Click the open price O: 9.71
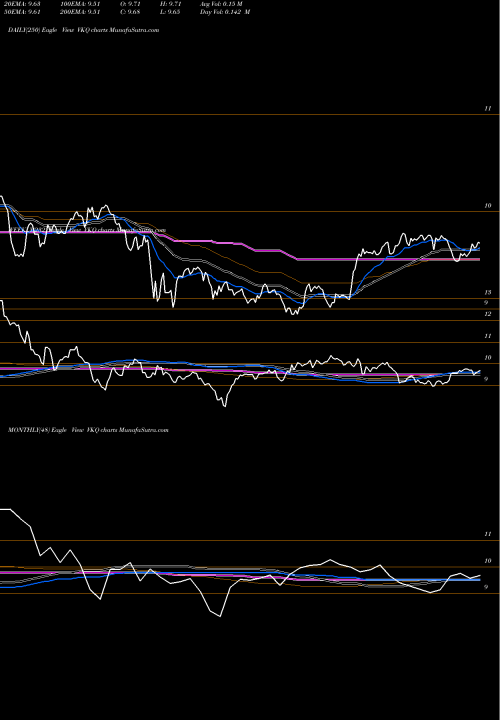The height and width of the screenshot is (720, 500). point(130,4)
